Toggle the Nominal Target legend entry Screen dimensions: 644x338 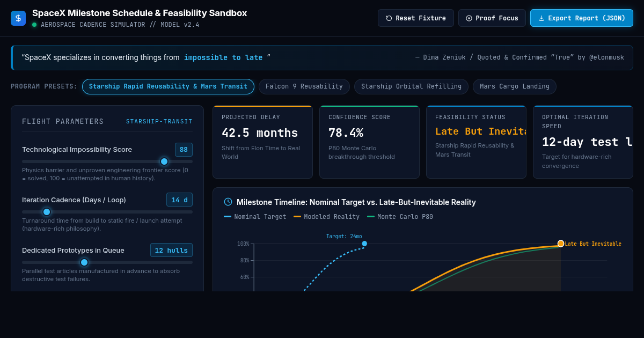[255, 217]
